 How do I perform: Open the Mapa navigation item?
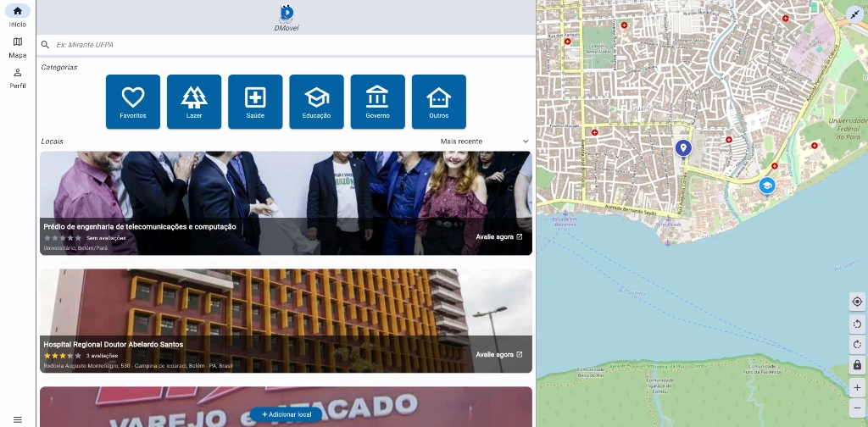click(17, 47)
